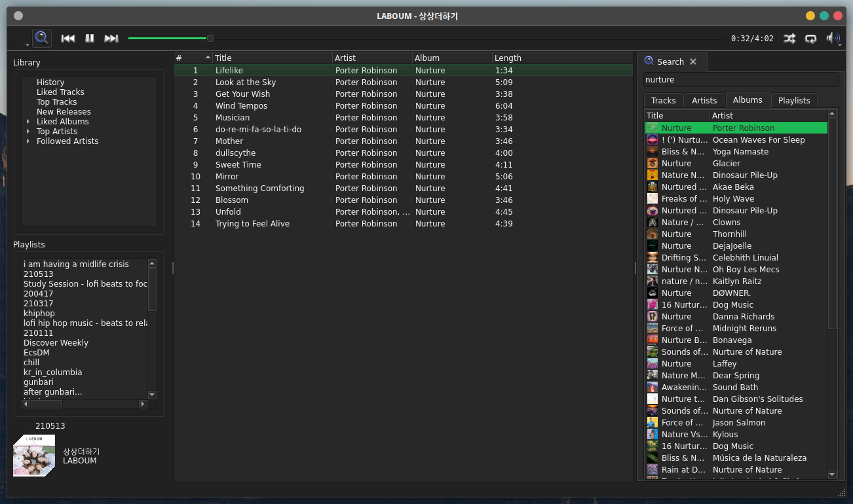Open the main menu dropdown in toolbar

coord(21,39)
